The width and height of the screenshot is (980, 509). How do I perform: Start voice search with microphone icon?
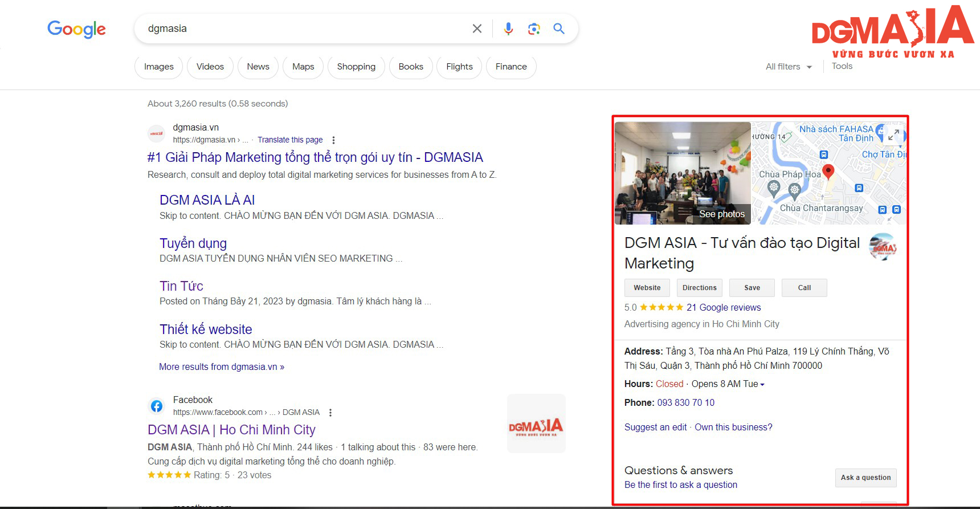(x=508, y=28)
